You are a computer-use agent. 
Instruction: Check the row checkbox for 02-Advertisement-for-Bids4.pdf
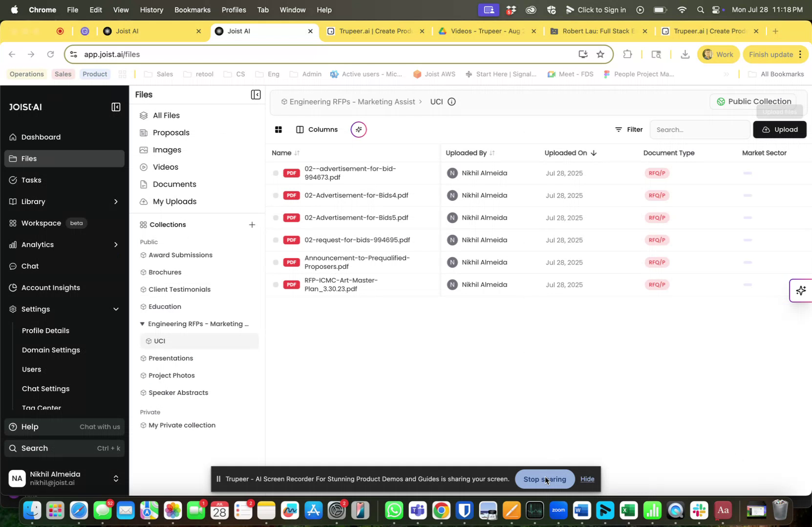click(276, 195)
